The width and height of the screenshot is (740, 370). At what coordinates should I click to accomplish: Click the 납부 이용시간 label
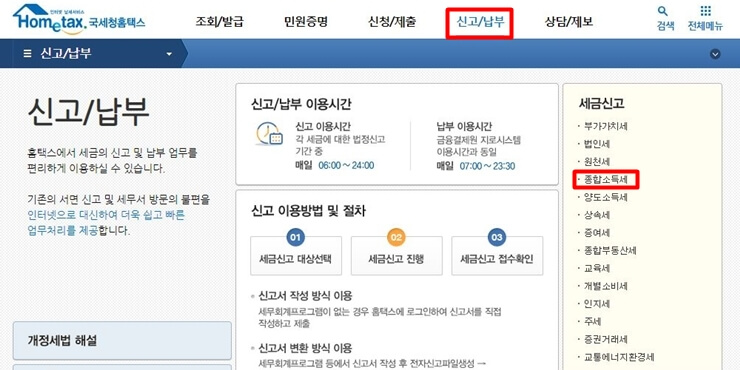[464, 126]
